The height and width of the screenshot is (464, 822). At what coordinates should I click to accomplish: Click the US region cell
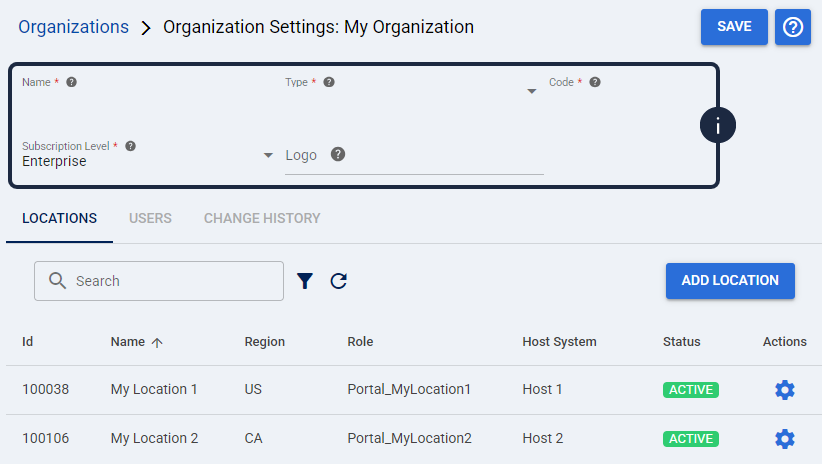[253, 390]
